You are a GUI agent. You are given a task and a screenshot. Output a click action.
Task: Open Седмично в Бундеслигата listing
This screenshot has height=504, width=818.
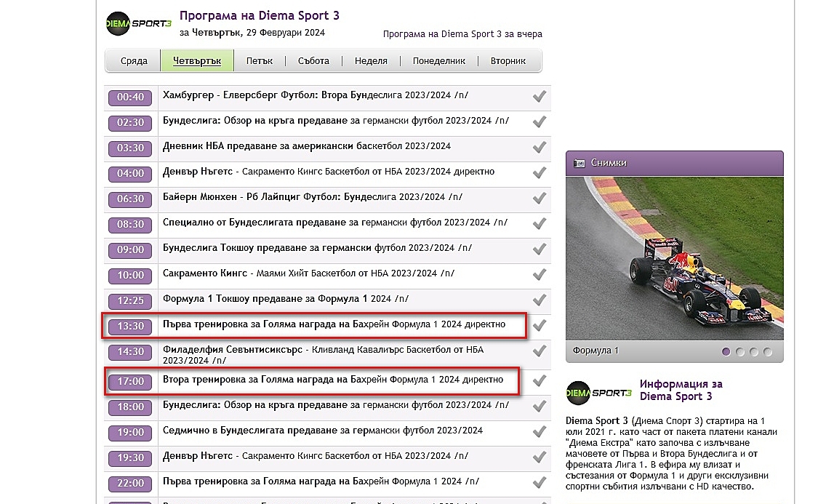pos(322,431)
